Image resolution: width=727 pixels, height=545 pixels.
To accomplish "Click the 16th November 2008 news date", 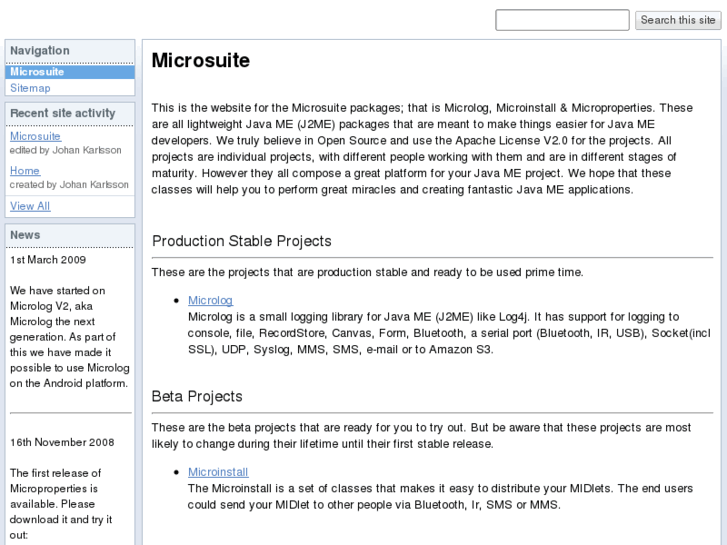I will tap(62, 442).
